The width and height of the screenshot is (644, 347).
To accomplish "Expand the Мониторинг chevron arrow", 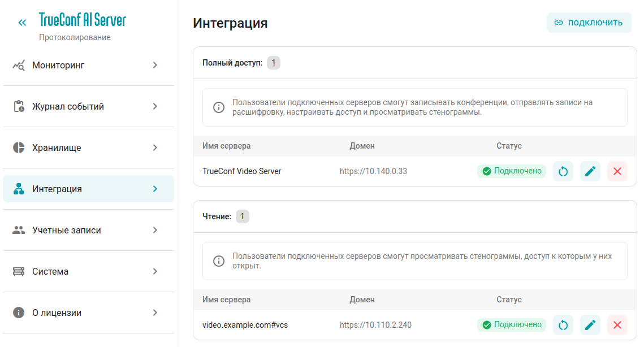I will pyautogui.click(x=155, y=66).
